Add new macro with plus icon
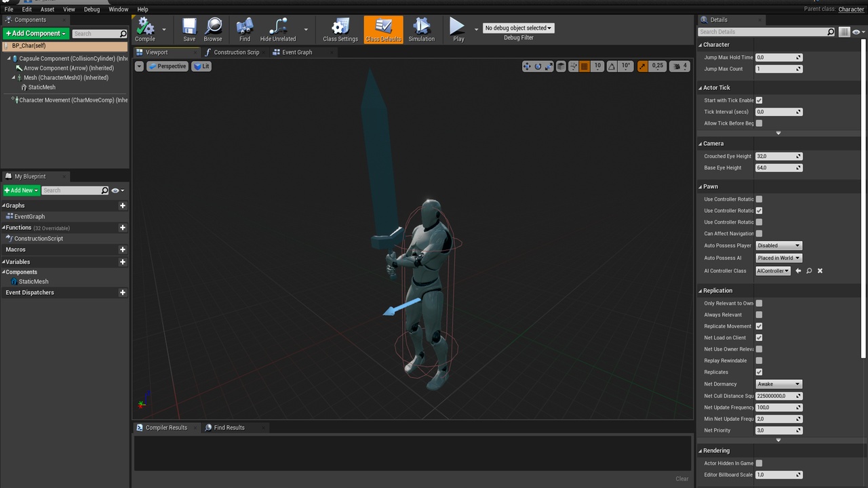Screen dimensions: 868x488 tap(123, 249)
